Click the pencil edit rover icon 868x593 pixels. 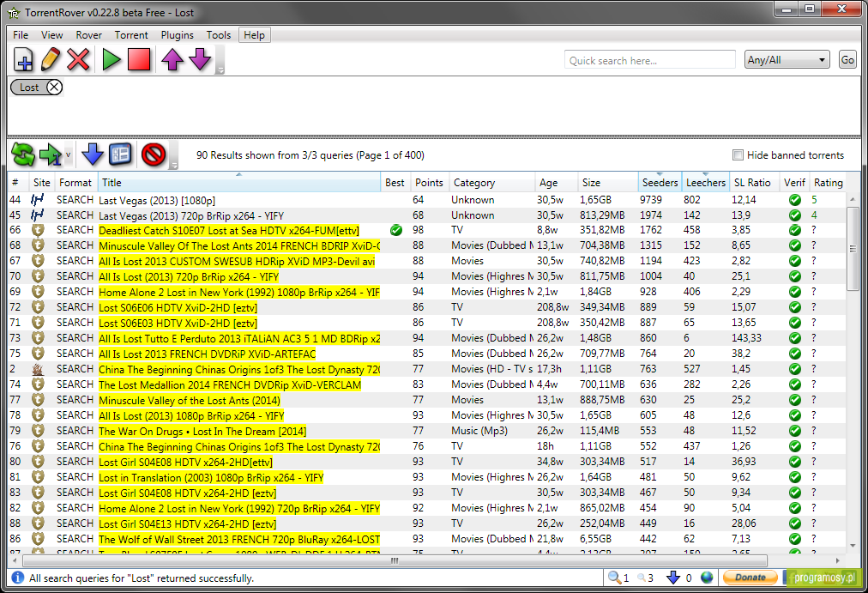pyautogui.click(x=51, y=59)
